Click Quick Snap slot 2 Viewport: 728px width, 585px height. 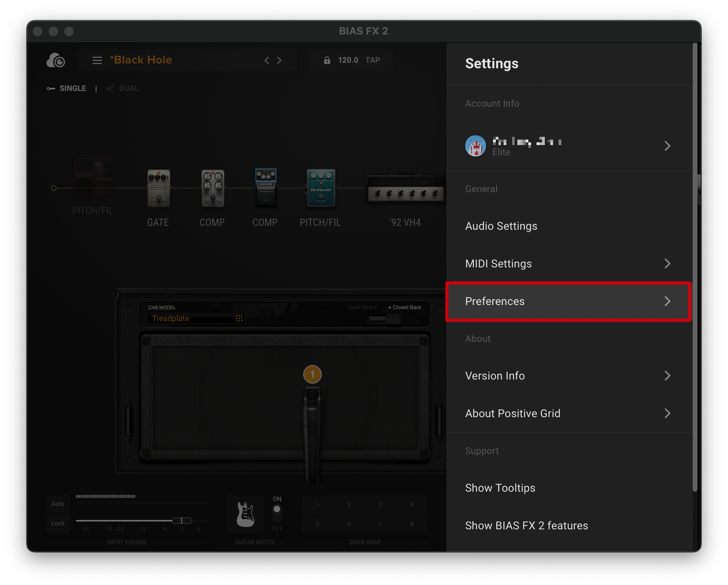click(349, 505)
